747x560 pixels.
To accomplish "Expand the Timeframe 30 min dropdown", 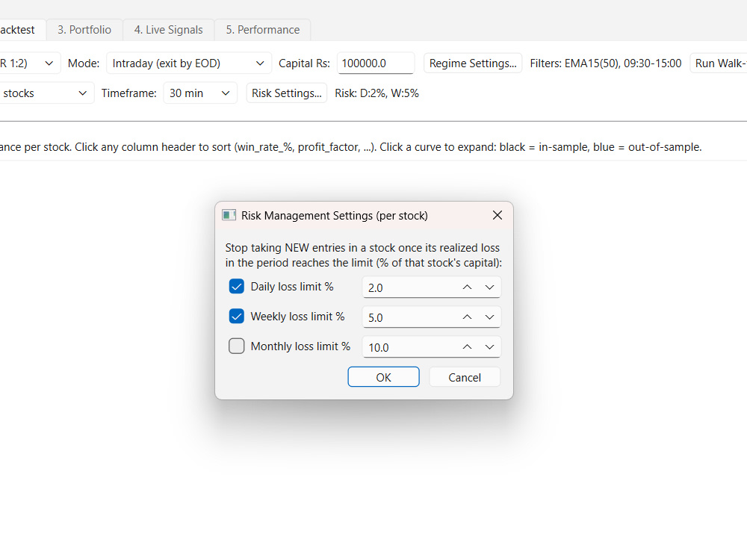I will 200,93.
